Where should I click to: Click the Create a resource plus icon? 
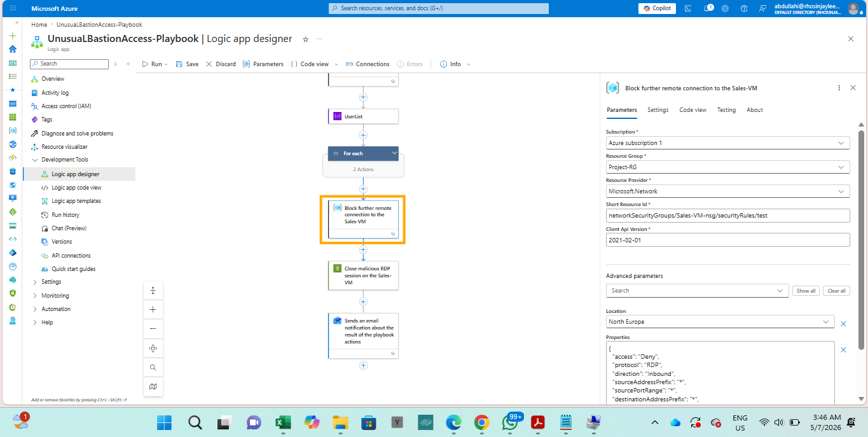pos(13,36)
